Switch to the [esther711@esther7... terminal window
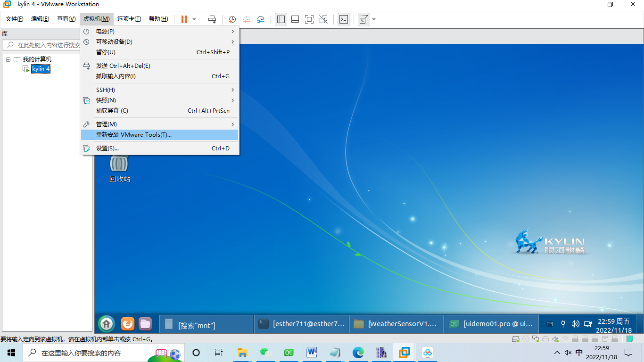This screenshot has height=362, width=644. (x=301, y=324)
